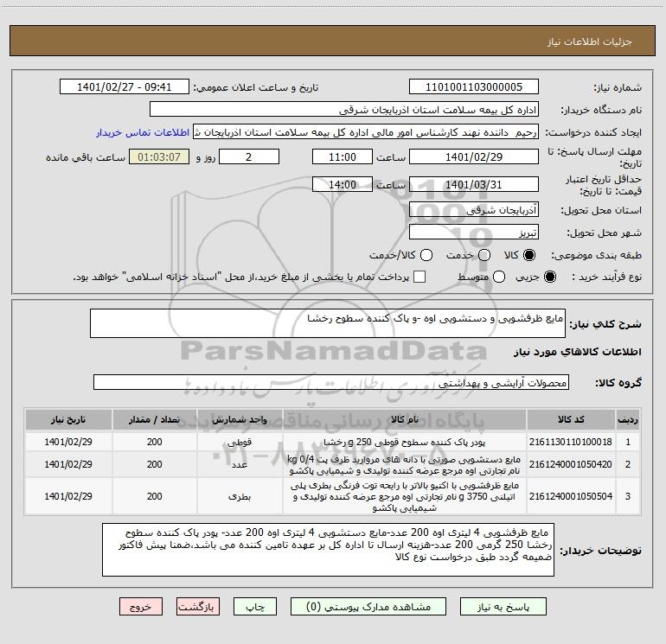Click the شماره نیاز field 1101001103000005
The height and width of the screenshot is (644, 666).
(x=474, y=87)
